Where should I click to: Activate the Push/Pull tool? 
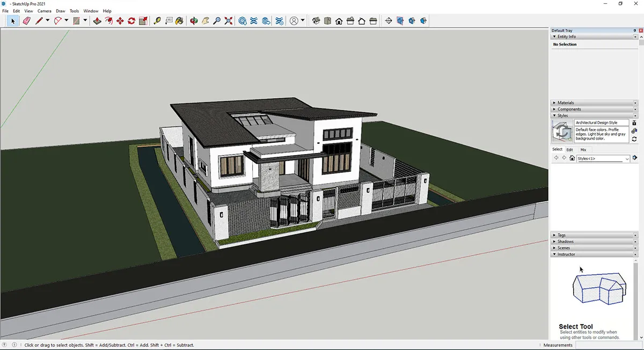click(97, 20)
